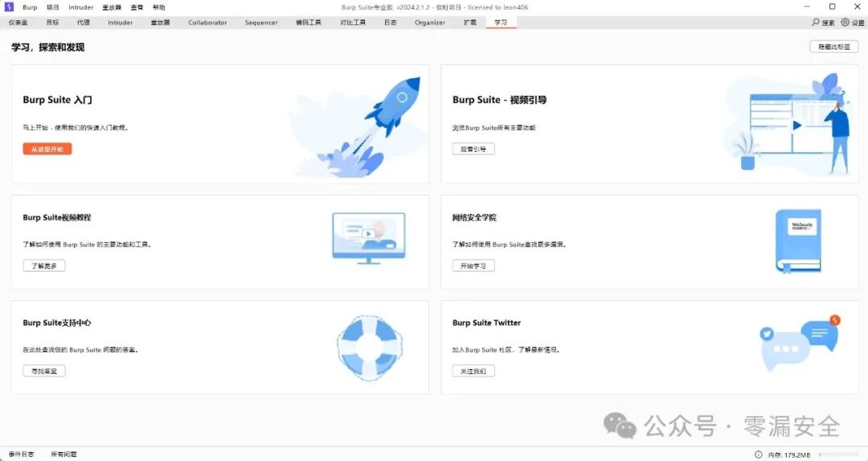Click the orange 从这里开始 button
868x461 pixels.
point(47,149)
